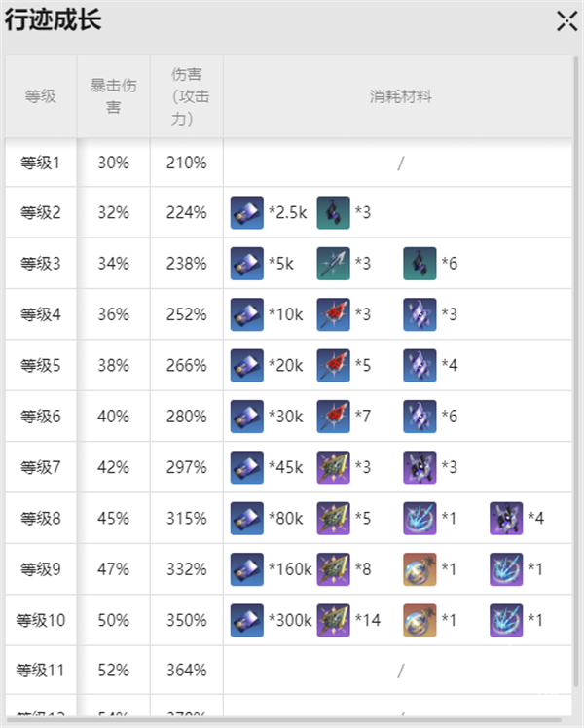Viewport: 584px width, 728px height.
Task: Click the purple creature material in 等级8 row
Action: coord(506,518)
